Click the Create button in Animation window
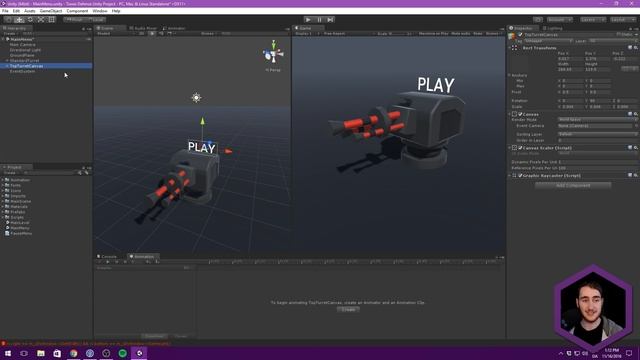Viewport: 640px width, 360px height. 348,309
